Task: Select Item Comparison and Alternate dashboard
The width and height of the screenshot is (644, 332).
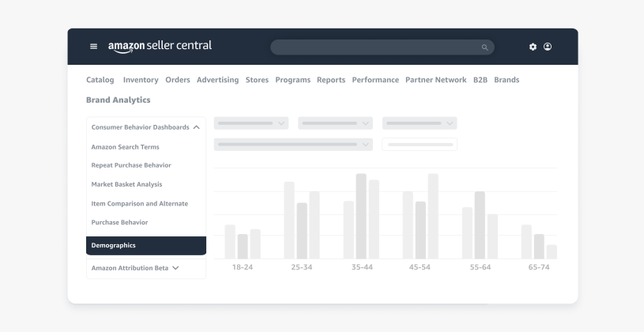Action: 139,203
